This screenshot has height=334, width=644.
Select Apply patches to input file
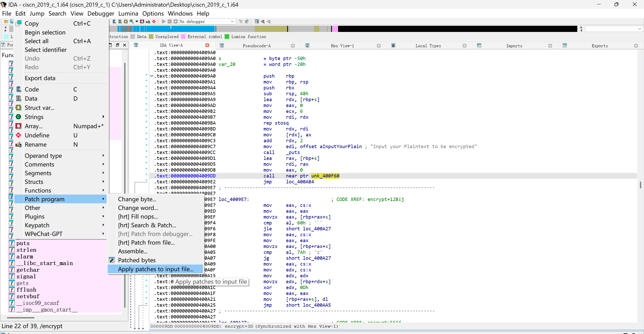click(155, 269)
